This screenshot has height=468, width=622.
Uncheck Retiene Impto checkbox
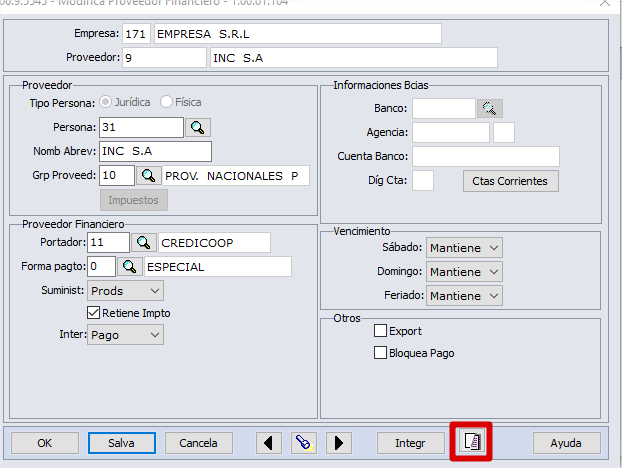93,313
